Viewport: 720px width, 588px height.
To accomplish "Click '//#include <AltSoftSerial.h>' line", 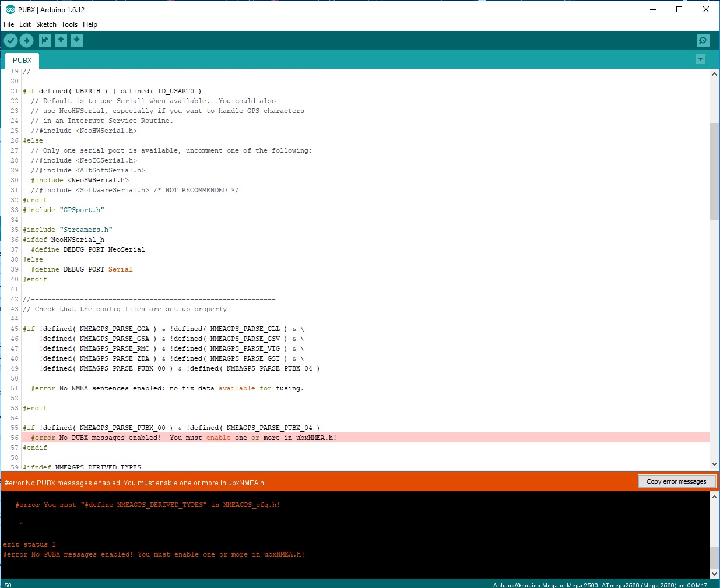I will pyautogui.click(x=88, y=170).
